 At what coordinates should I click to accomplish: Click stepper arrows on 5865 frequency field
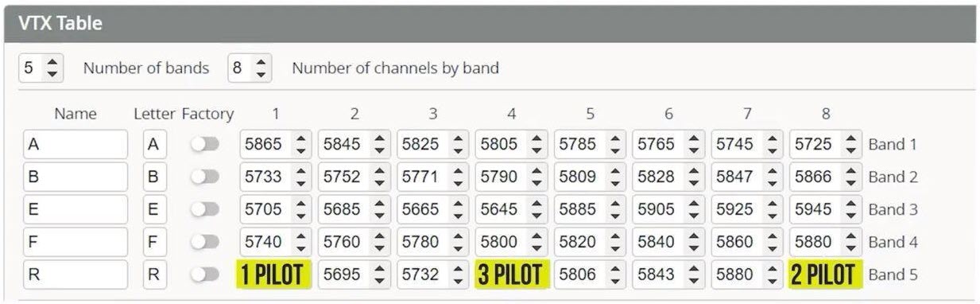(x=301, y=145)
